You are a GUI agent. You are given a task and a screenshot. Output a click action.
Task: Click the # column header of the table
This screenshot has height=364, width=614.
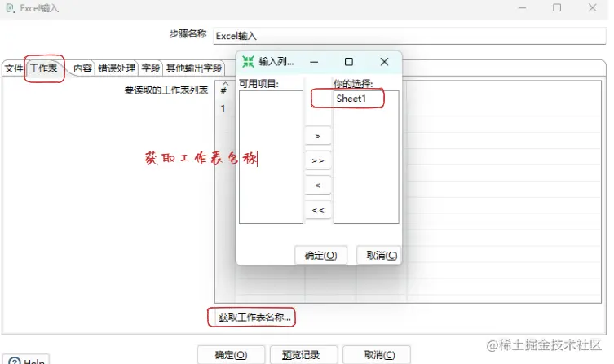223,90
